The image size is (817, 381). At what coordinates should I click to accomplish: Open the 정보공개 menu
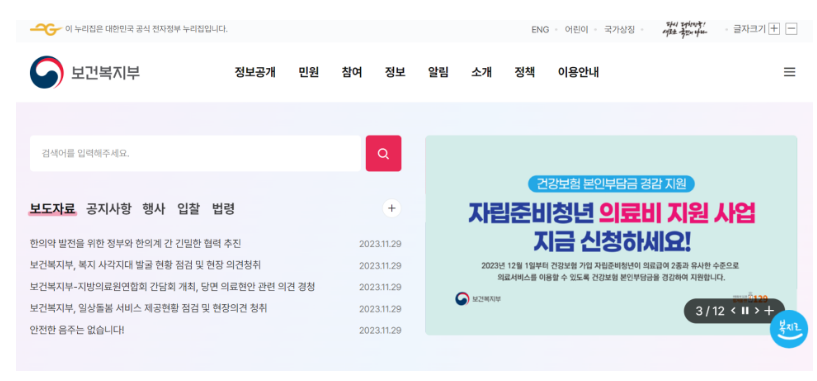pyautogui.click(x=255, y=72)
